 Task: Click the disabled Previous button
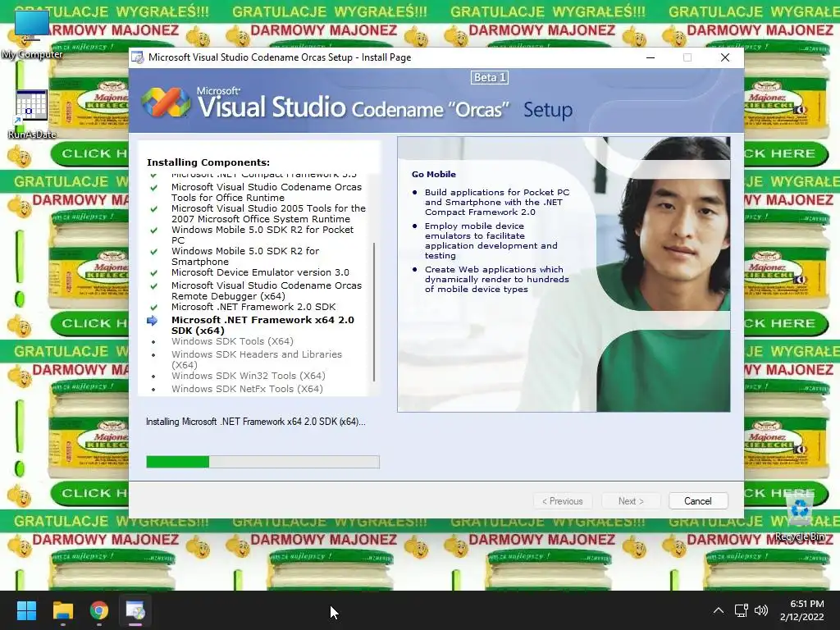click(563, 501)
